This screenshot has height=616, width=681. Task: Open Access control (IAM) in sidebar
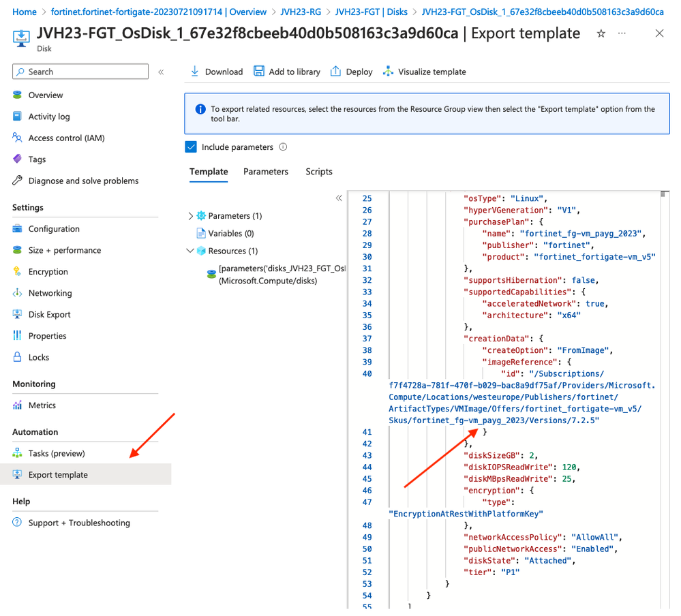[66, 138]
